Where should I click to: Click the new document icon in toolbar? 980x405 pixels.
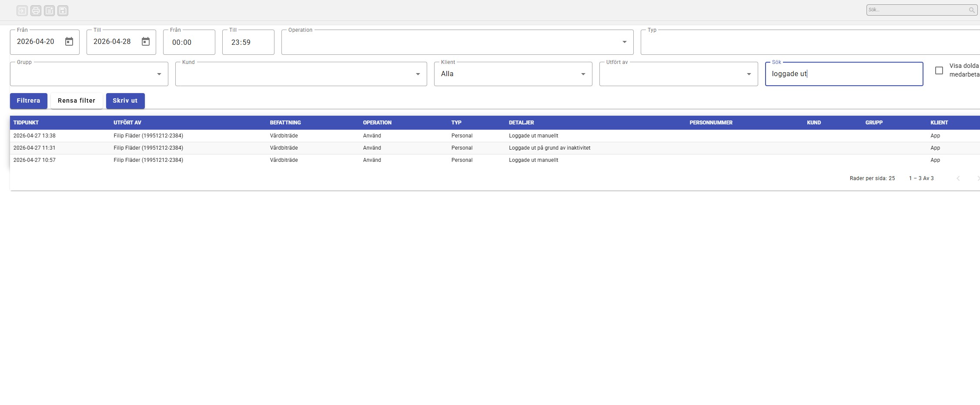point(49,10)
